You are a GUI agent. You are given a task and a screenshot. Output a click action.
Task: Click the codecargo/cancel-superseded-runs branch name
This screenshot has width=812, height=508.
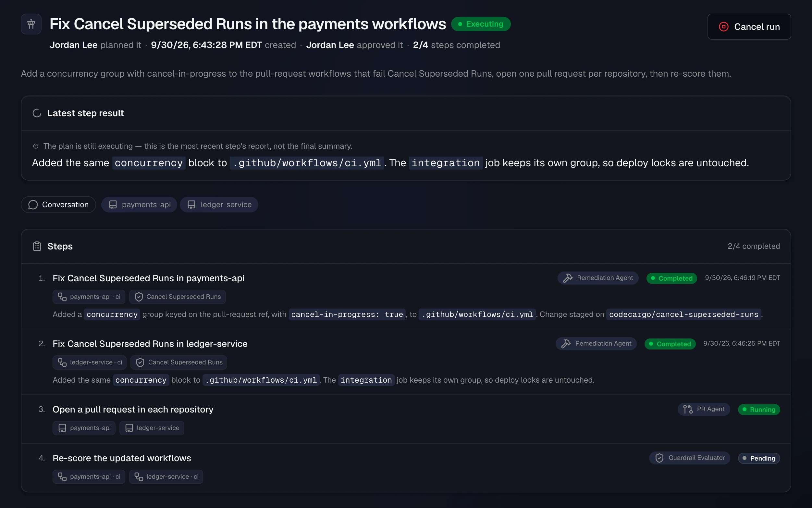[x=683, y=314]
